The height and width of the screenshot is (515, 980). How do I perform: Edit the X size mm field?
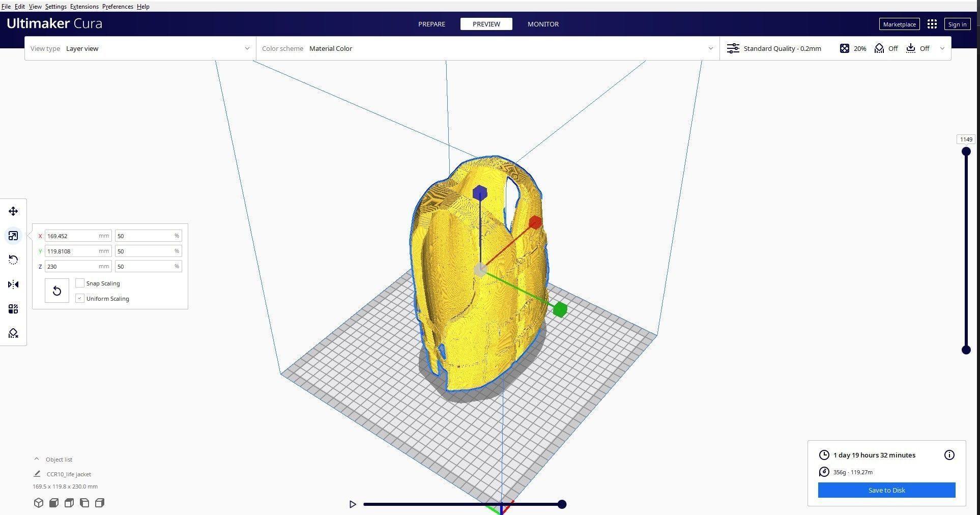point(78,236)
